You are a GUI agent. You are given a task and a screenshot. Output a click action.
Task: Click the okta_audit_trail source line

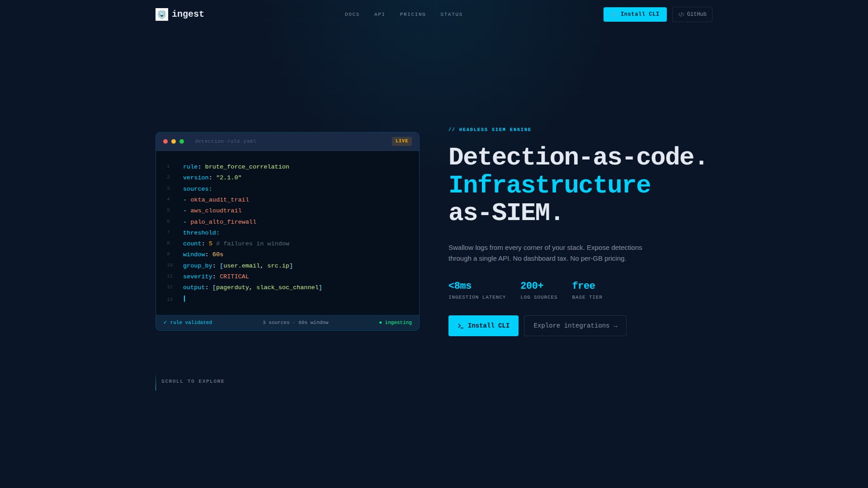[216, 200]
